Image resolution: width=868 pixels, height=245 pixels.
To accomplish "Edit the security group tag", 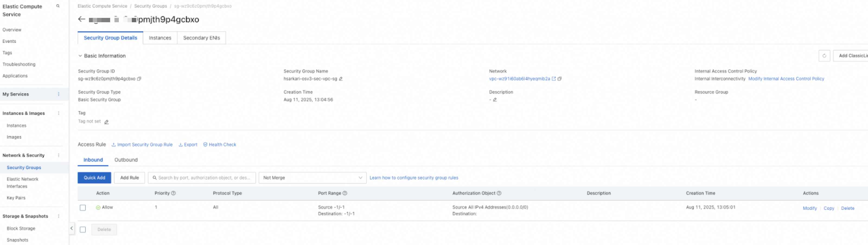I will point(107,122).
